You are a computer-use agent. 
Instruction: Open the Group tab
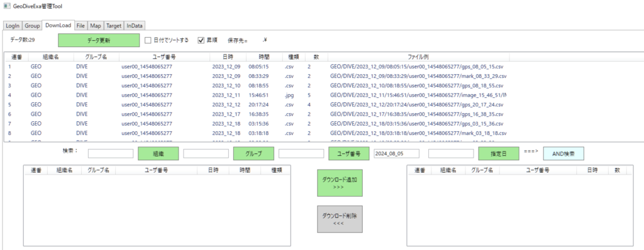(x=32, y=26)
